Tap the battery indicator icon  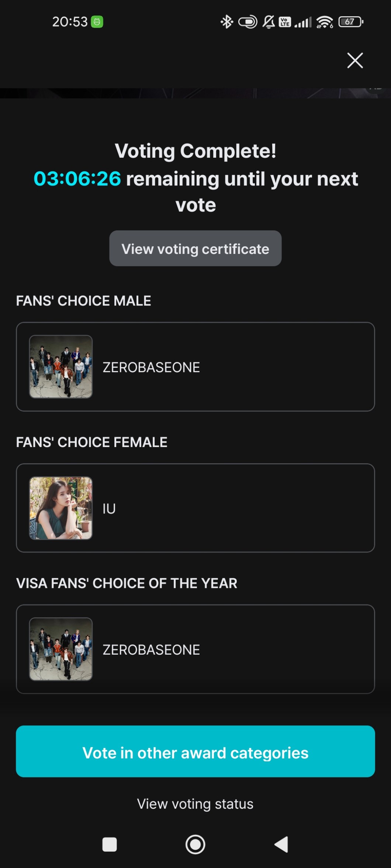[351, 22]
